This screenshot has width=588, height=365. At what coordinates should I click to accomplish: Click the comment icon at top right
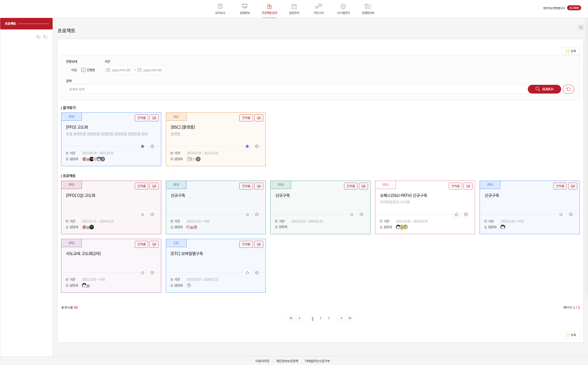coord(580,28)
